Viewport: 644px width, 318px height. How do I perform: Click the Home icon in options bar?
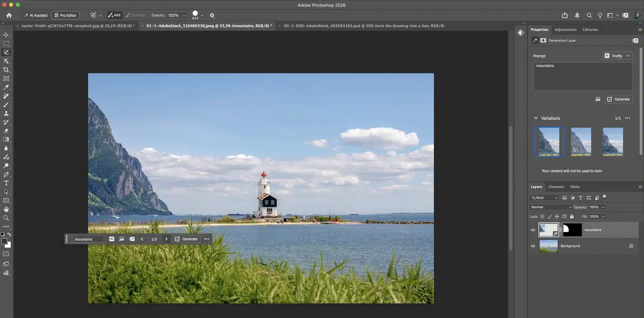tap(9, 15)
